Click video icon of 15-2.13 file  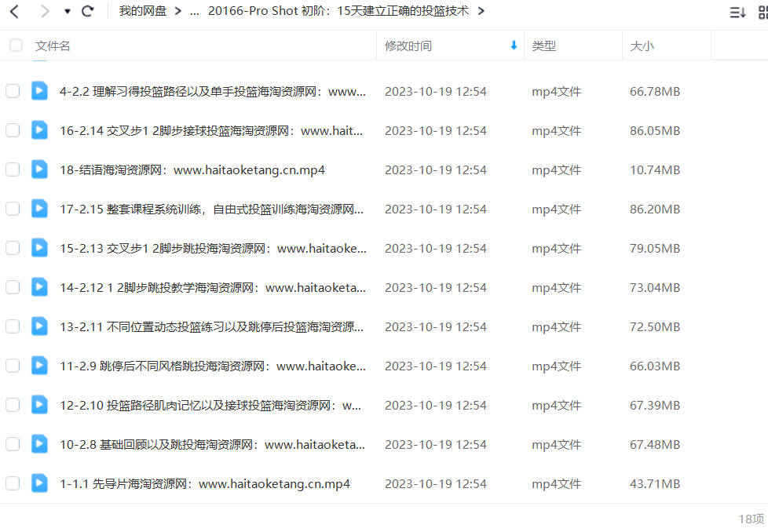40,248
